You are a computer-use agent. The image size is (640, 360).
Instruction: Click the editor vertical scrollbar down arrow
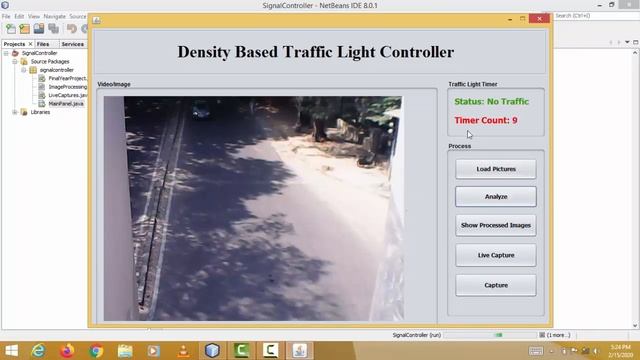click(635, 325)
